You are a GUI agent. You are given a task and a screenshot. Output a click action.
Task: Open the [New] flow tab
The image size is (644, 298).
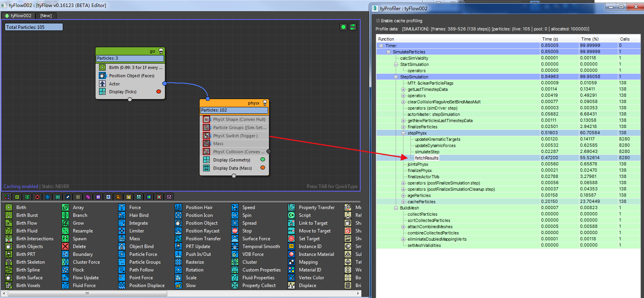pyautogui.click(x=46, y=16)
